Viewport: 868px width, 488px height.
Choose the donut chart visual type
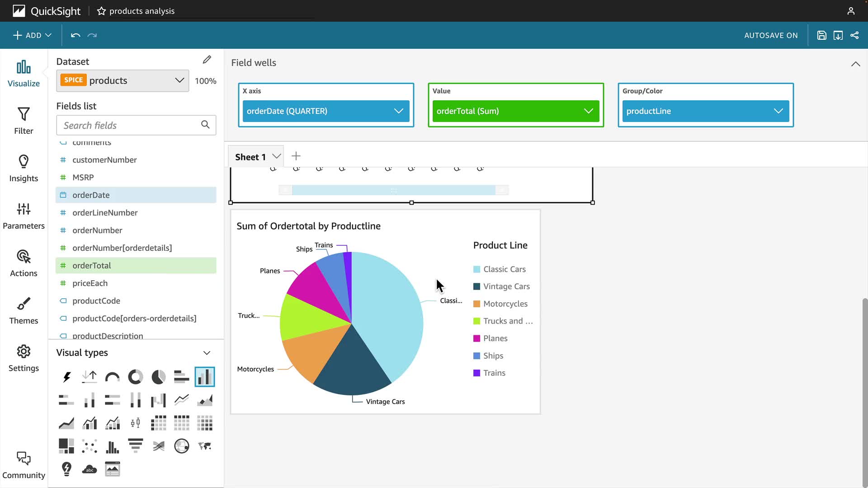click(x=135, y=377)
